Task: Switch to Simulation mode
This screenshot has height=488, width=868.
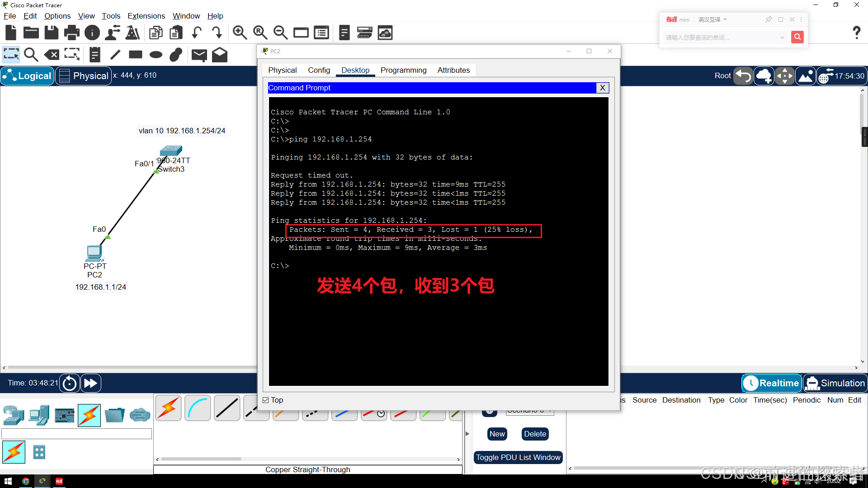Action: (835, 383)
